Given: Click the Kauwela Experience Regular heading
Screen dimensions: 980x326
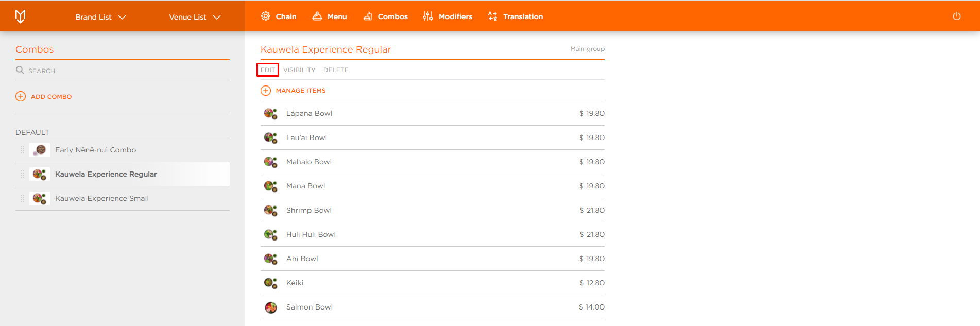Looking at the screenshot, I should tap(326, 49).
